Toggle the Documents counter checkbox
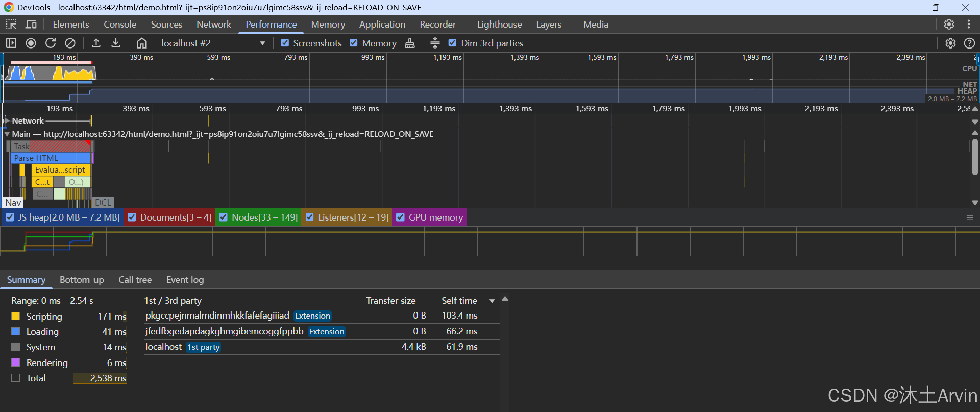The image size is (980, 412). point(132,217)
